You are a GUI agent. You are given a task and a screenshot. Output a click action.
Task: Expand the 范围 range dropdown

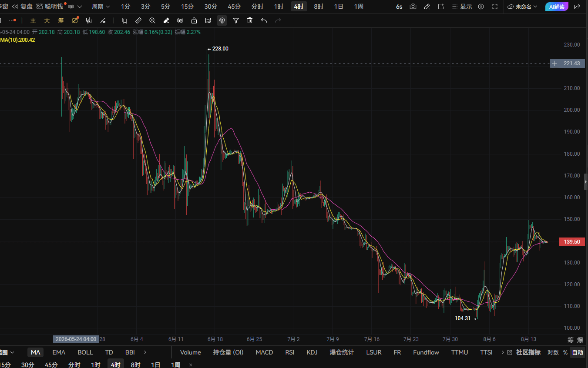7,352
